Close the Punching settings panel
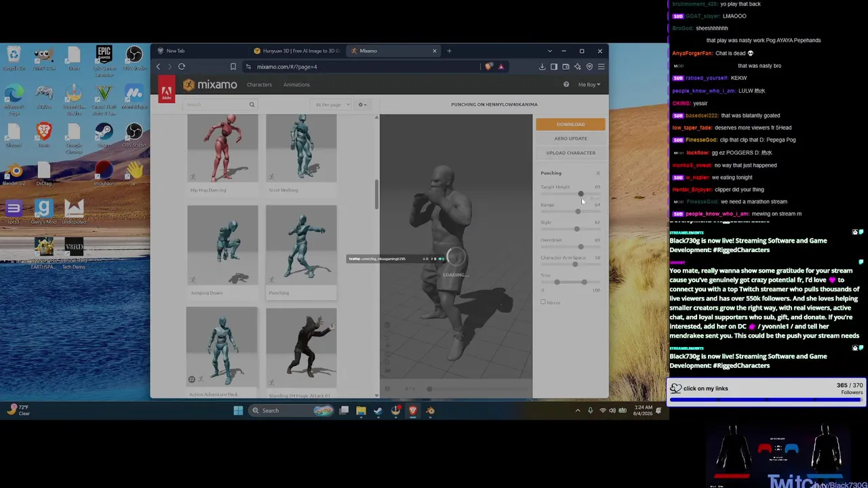868x488 pixels. click(597, 173)
